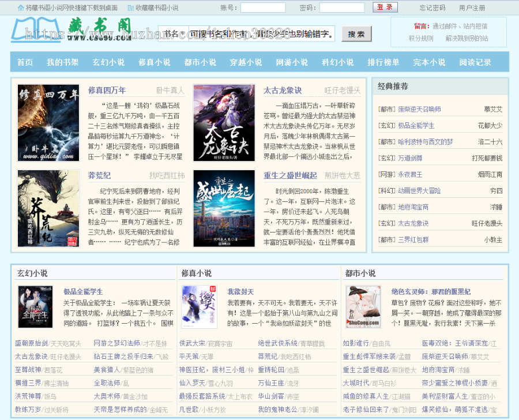Go to 首页 in the navigation bar
The height and width of the screenshot is (420, 519).
[25, 62]
